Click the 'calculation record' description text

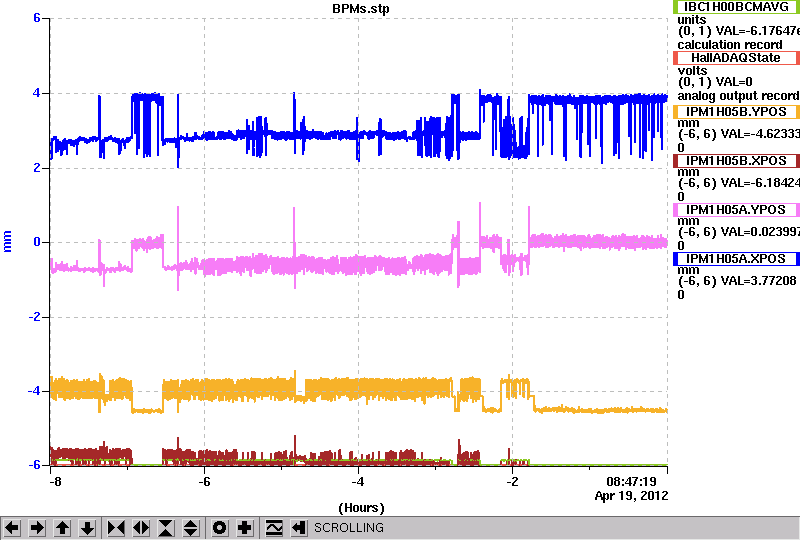tap(730, 45)
